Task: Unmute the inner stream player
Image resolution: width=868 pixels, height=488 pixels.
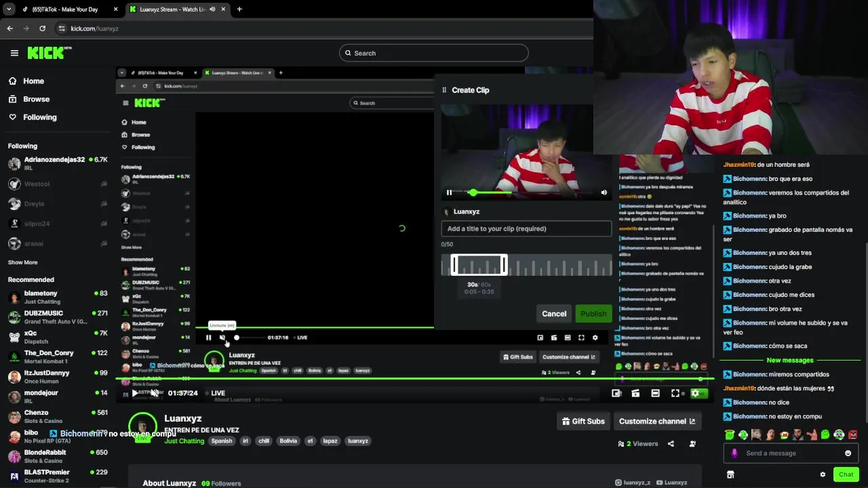Action: [x=222, y=338]
